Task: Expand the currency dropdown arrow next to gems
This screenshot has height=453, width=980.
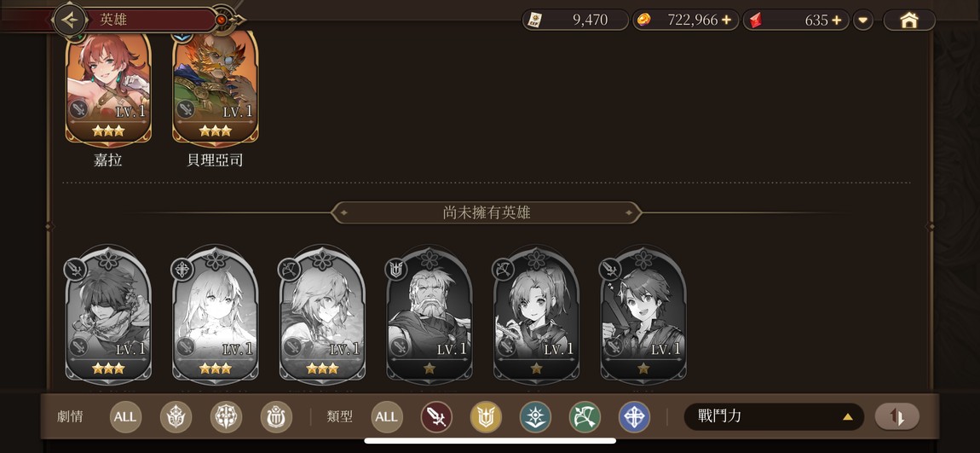Action: tap(863, 20)
